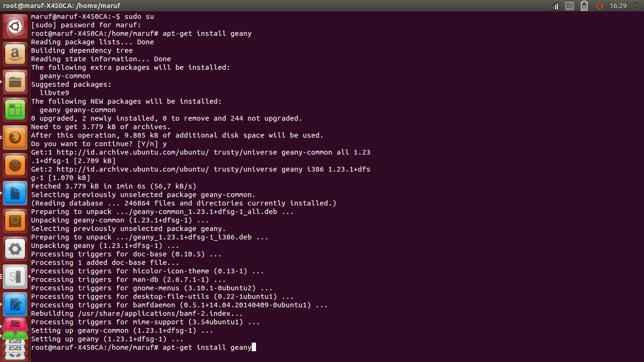The height and width of the screenshot is (362, 644).
Task: Launch the green spreadsheet Calc icon
Action: click(15, 110)
